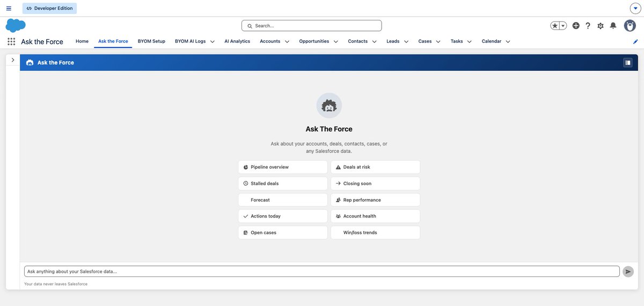Choose the Forecast suggestion
The width and height of the screenshot is (644, 306).
pos(283,200)
